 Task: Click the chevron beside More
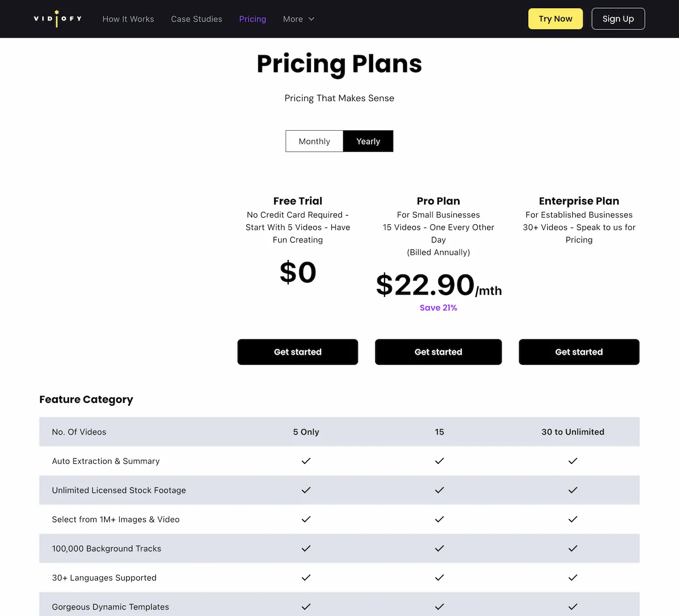311,19
